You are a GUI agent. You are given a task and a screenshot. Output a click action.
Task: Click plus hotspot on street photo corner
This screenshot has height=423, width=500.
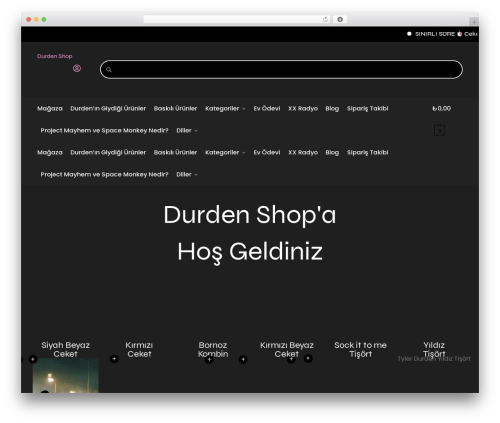(33, 359)
